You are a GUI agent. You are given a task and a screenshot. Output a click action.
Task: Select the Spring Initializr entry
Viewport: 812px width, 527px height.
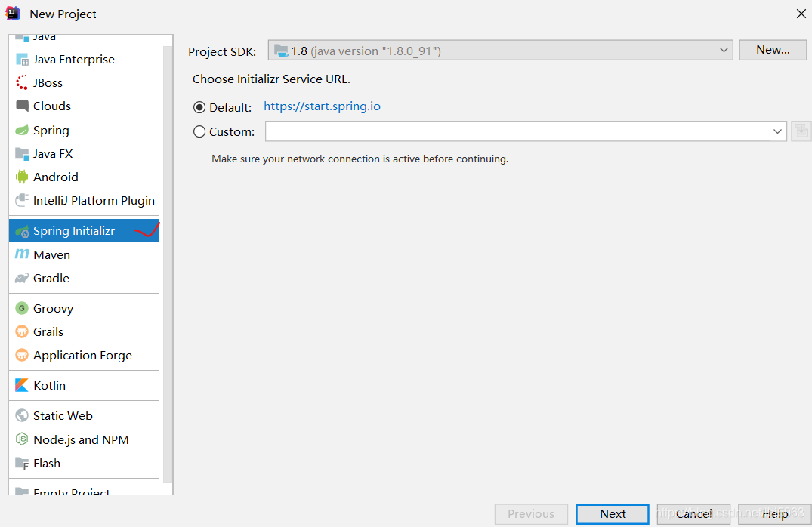(84, 231)
